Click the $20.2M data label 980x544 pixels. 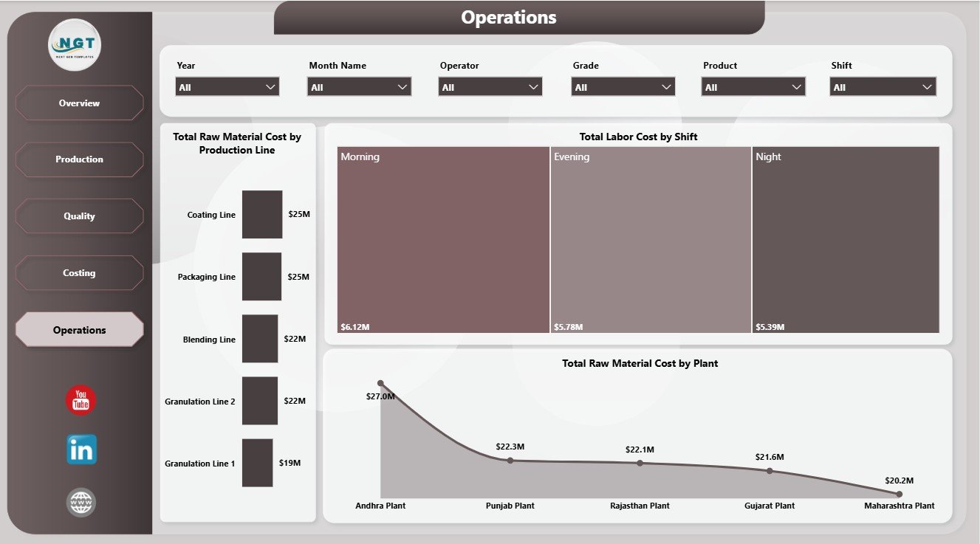point(899,481)
